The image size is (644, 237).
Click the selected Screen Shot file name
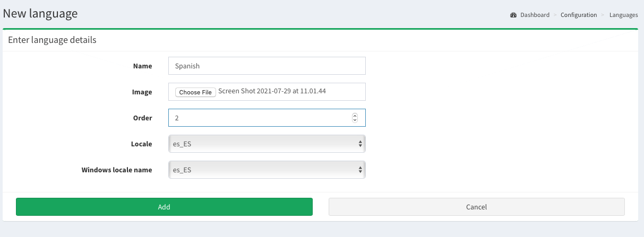[x=272, y=91]
